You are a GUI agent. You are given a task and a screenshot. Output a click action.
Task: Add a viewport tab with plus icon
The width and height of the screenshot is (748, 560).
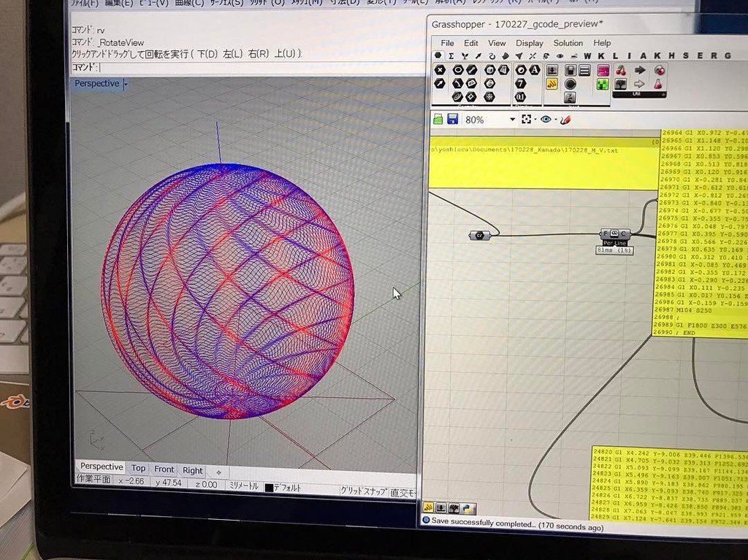218,472
